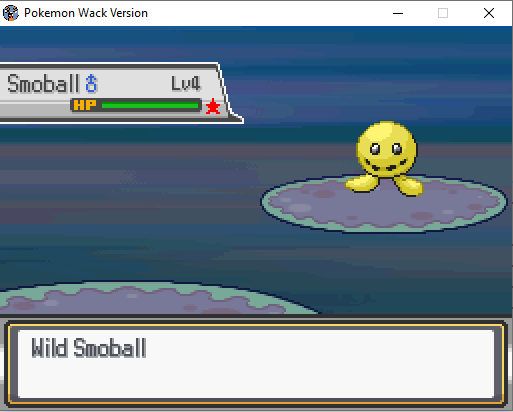Screen dimensions: 513x412
Task: Click the "Lv4" level text
Action: click(186, 83)
